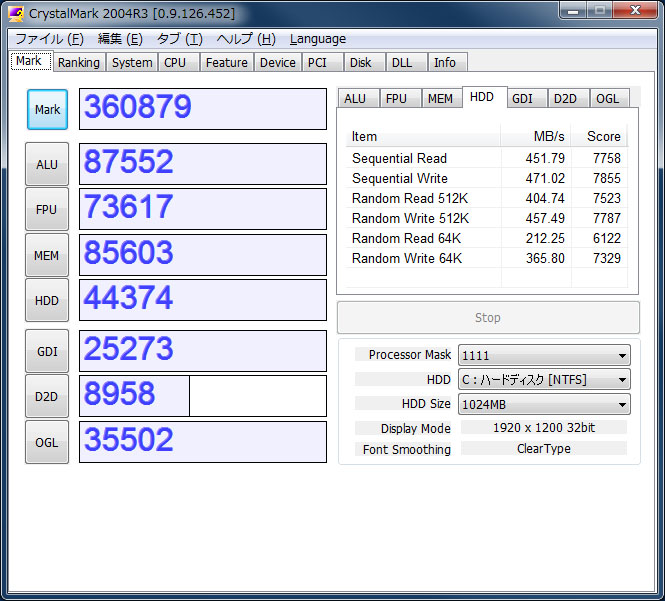Click the total Mark score 360879
The height and width of the screenshot is (601, 665).
203,109
